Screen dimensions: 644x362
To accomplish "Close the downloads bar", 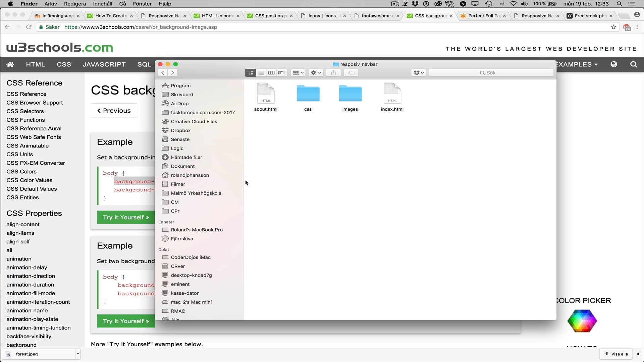I will tap(638, 354).
